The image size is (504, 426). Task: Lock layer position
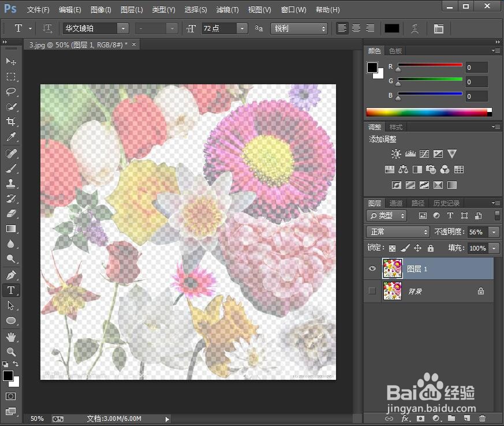(x=417, y=248)
